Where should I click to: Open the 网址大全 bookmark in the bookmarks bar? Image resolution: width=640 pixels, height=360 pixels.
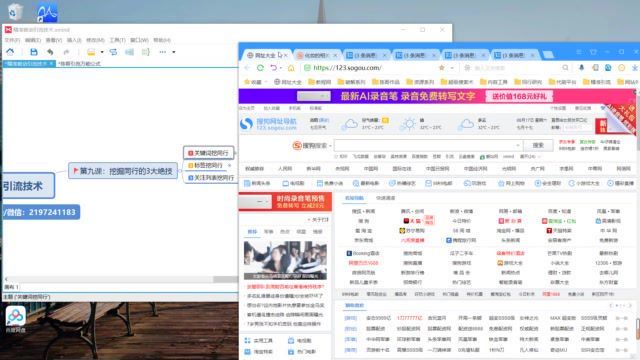click(x=288, y=82)
